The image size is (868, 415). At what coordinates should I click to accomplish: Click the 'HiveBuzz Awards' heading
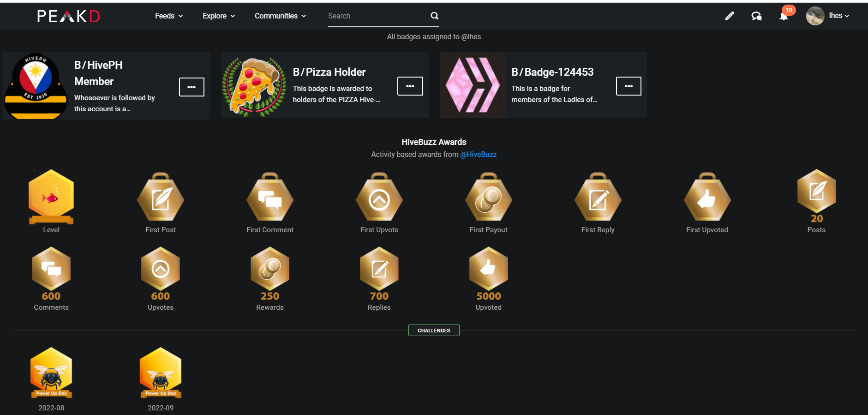tap(434, 142)
